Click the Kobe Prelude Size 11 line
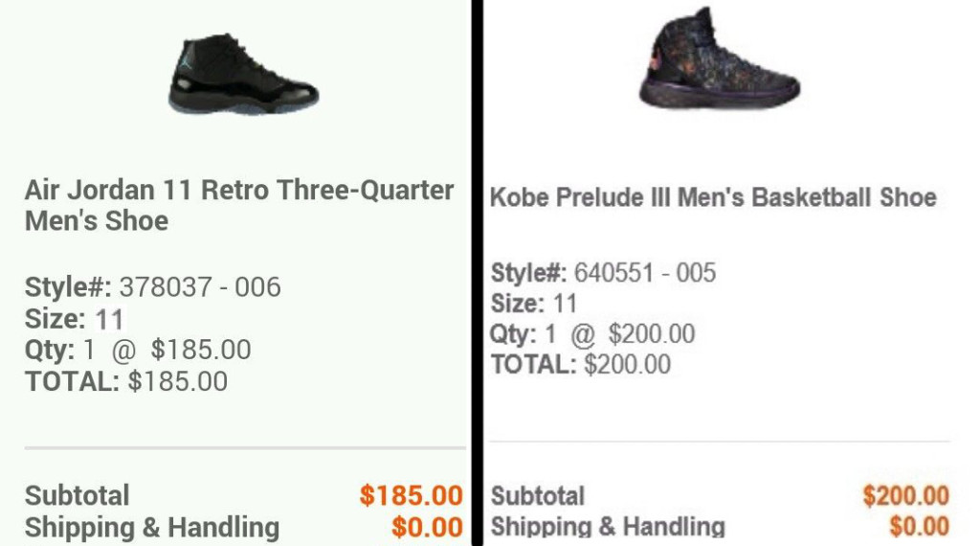980x546 pixels. [x=534, y=305]
